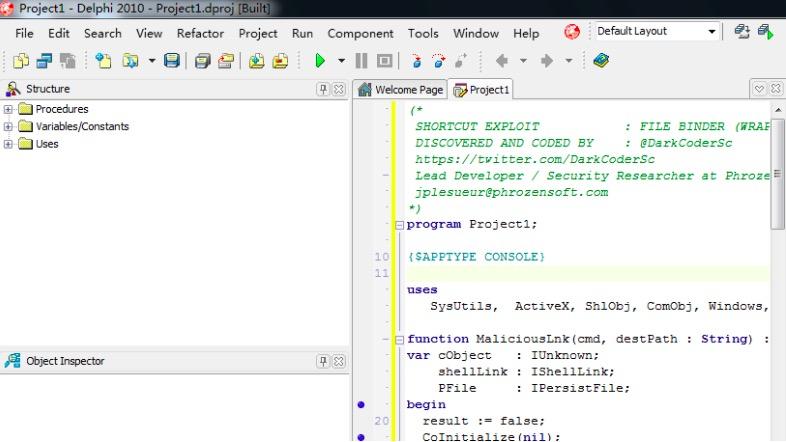Click the Save All icon

203,61
